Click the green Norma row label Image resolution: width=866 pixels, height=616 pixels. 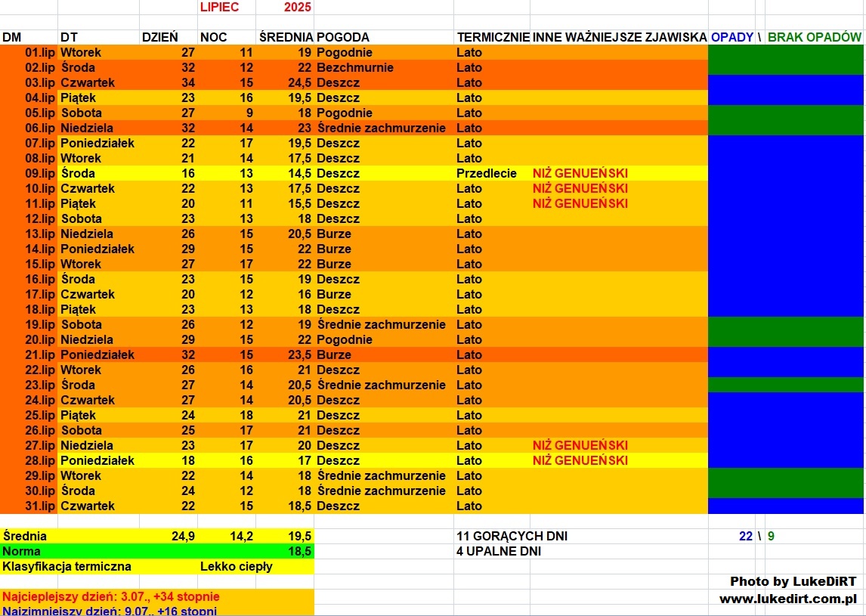click(23, 551)
